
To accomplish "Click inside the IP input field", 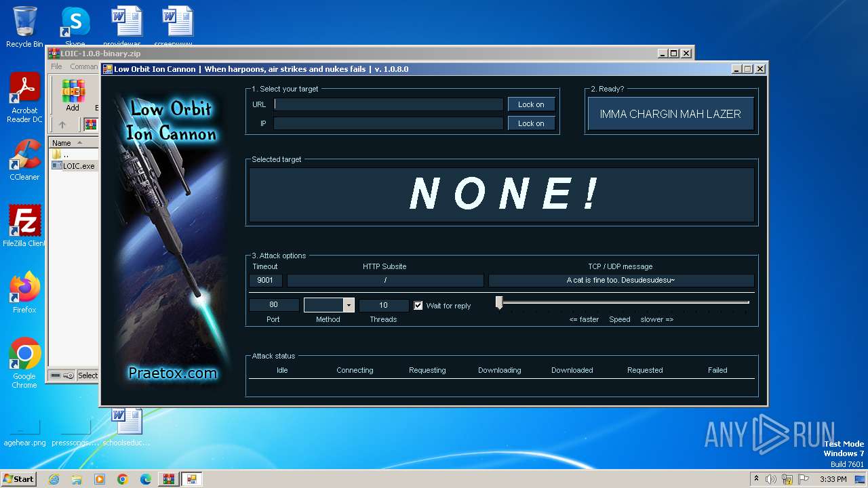I will (389, 123).
